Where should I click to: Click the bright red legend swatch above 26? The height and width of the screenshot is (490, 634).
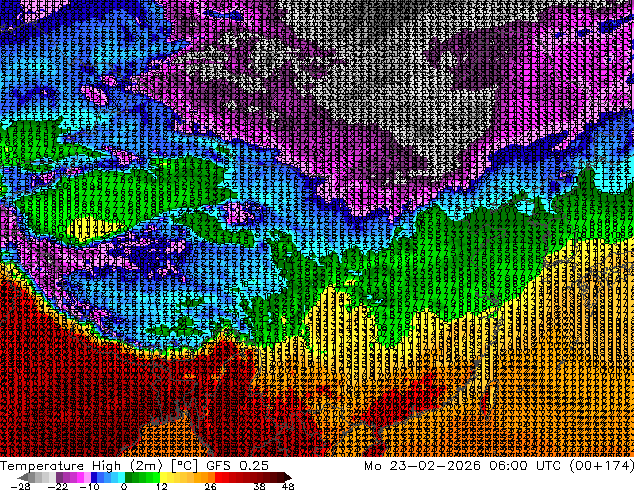coord(218,477)
